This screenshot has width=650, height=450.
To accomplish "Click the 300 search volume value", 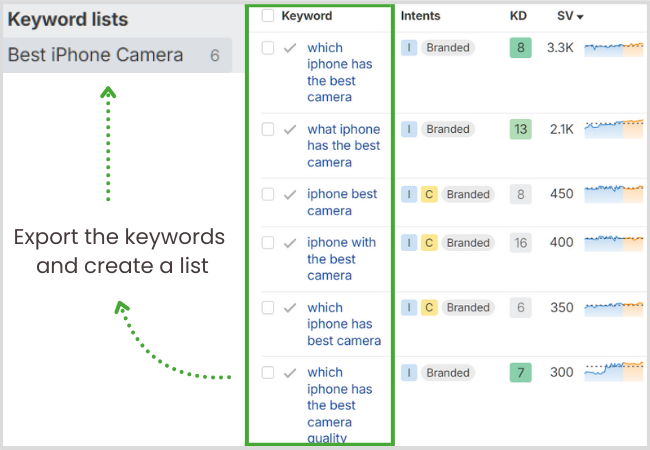I will click(x=562, y=373).
